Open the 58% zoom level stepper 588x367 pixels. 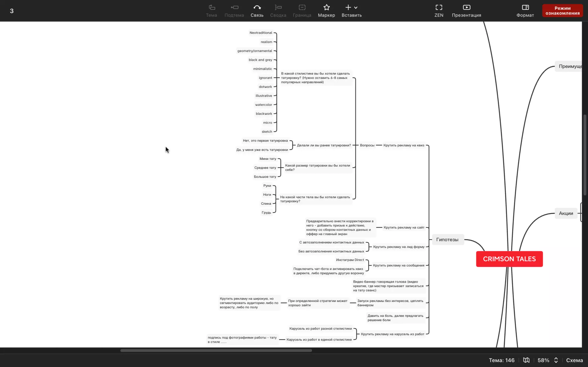point(556,360)
